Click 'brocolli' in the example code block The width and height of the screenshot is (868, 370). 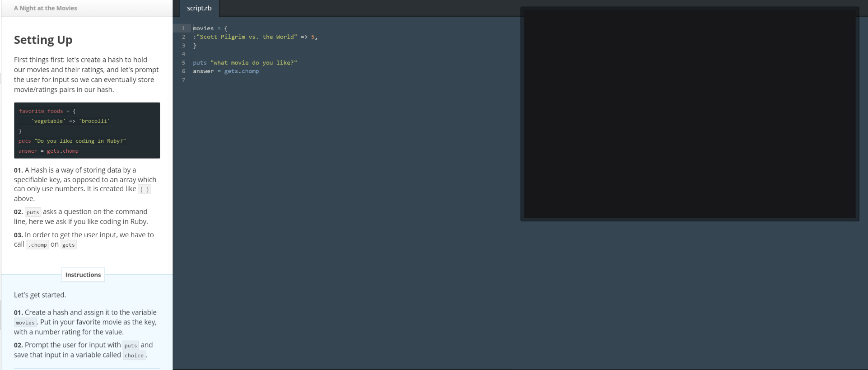94,121
